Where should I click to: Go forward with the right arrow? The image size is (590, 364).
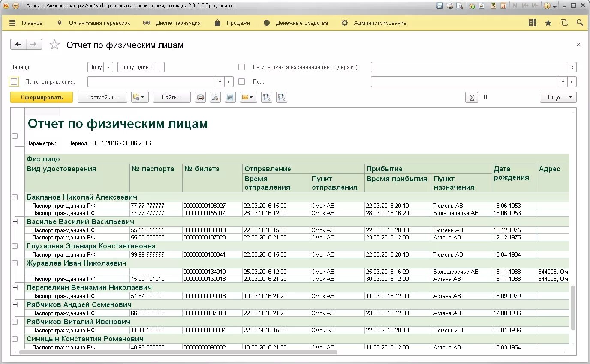pos(34,45)
